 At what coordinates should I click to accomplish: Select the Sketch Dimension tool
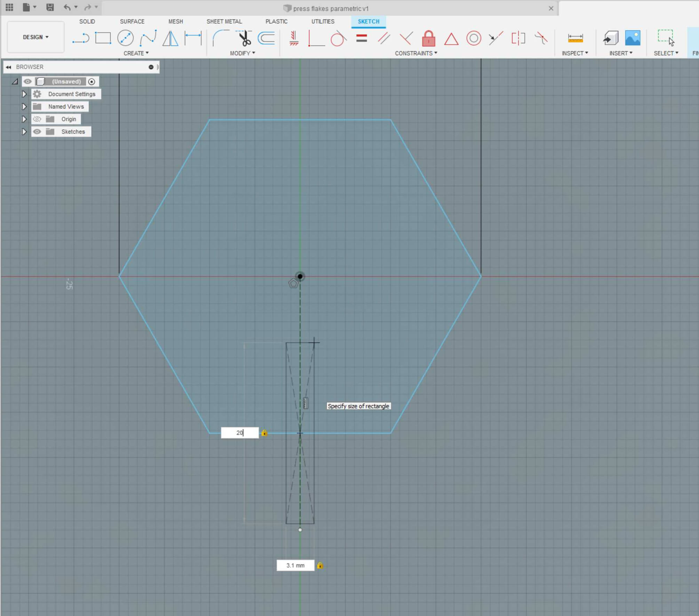click(193, 38)
